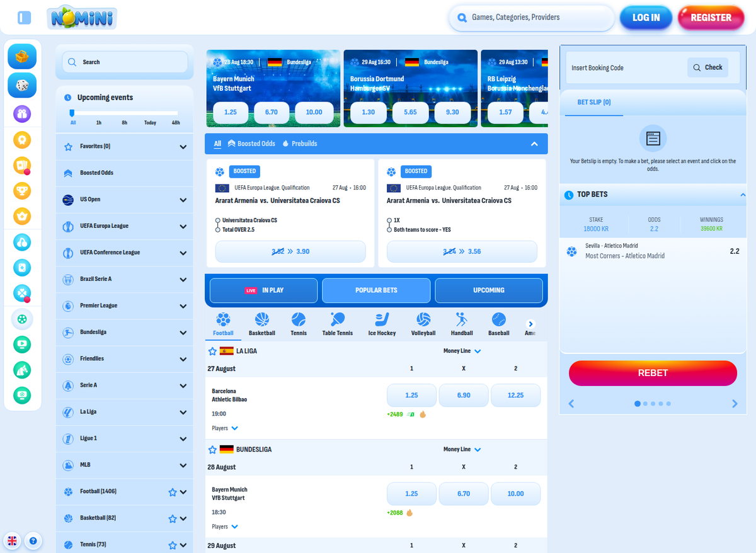This screenshot has height=553, width=756.
Task: Toggle the sidebar menu icon next to the Nomini logo
Action: [25, 18]
